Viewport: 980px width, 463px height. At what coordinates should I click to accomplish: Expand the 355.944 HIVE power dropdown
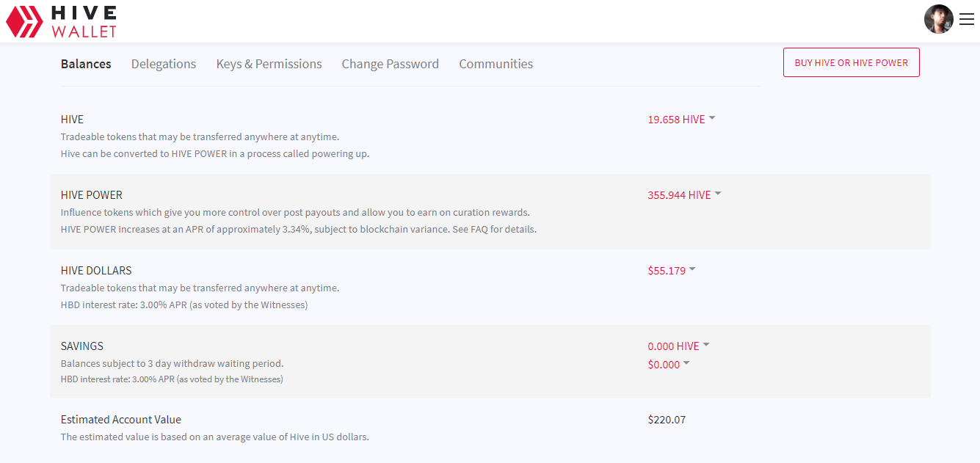[x=684, y=195]
